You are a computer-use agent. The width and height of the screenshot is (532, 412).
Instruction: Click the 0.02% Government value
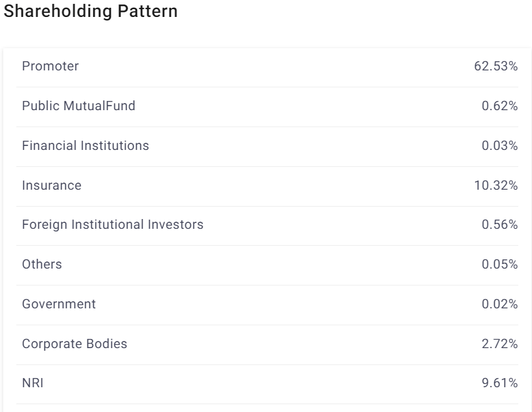(x=500, y=304)
